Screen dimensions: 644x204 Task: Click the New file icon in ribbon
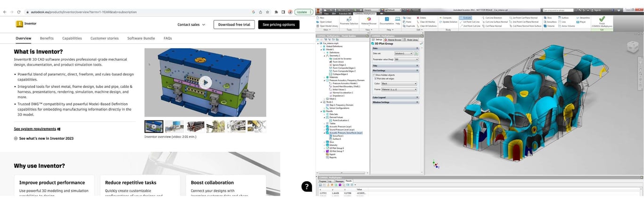pos(318,17)
